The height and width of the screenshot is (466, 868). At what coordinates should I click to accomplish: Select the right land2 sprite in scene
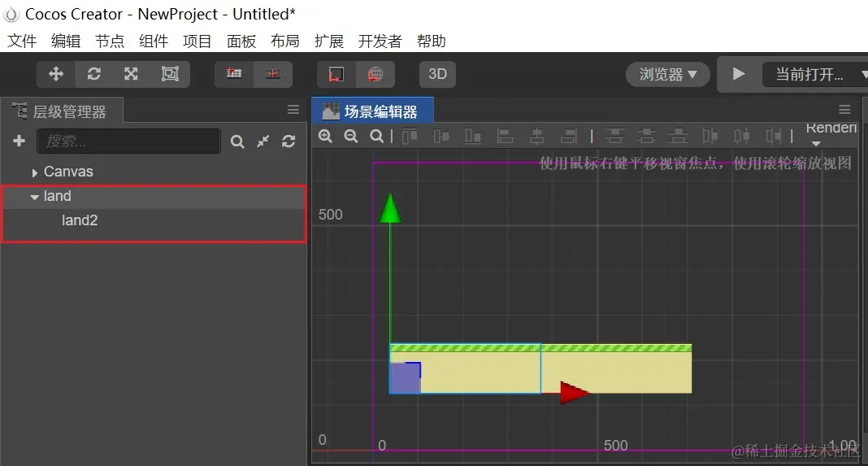pyautogui.click(x=616, y=368)
